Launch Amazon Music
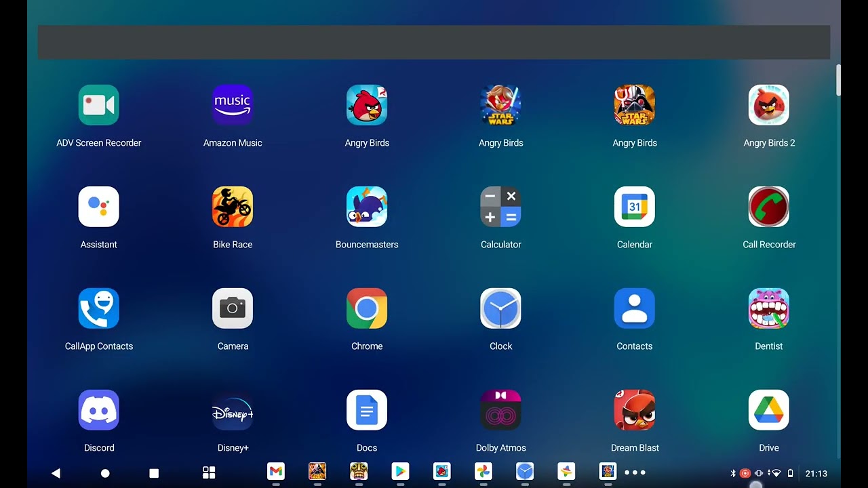The height and width of the screenshot is (488, 868). [233, 105]
